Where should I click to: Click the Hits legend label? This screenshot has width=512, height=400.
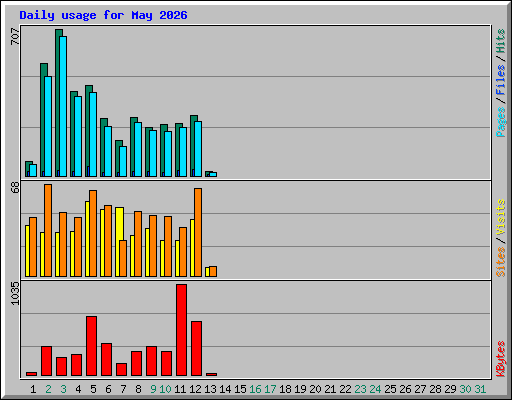click(x=500, y=41)
